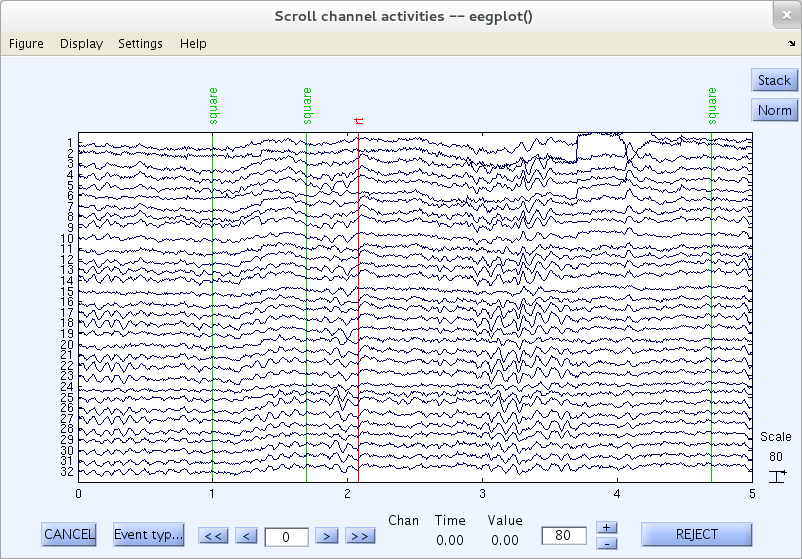Step back slightly with the < button
Screen dimensions: 802x559
point(247,536)
